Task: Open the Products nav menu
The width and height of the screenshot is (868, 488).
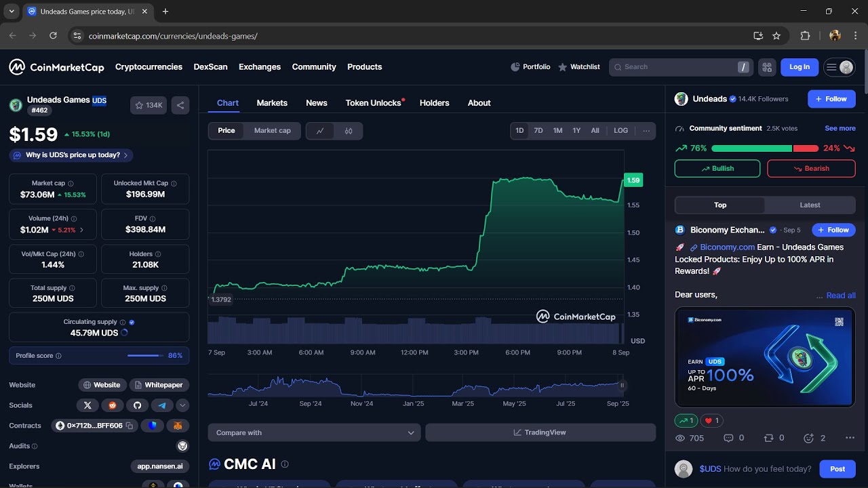Action: [365, 67]
